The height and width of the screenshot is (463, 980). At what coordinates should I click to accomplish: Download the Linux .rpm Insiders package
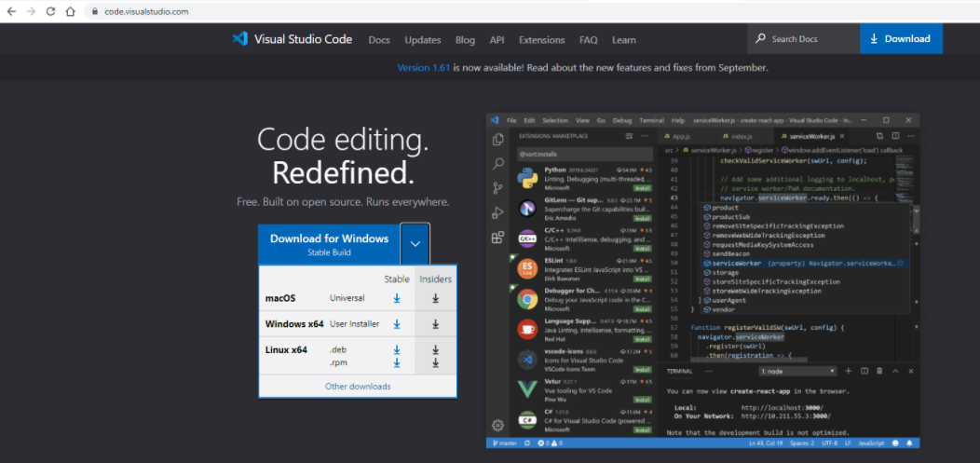point(435,363)
